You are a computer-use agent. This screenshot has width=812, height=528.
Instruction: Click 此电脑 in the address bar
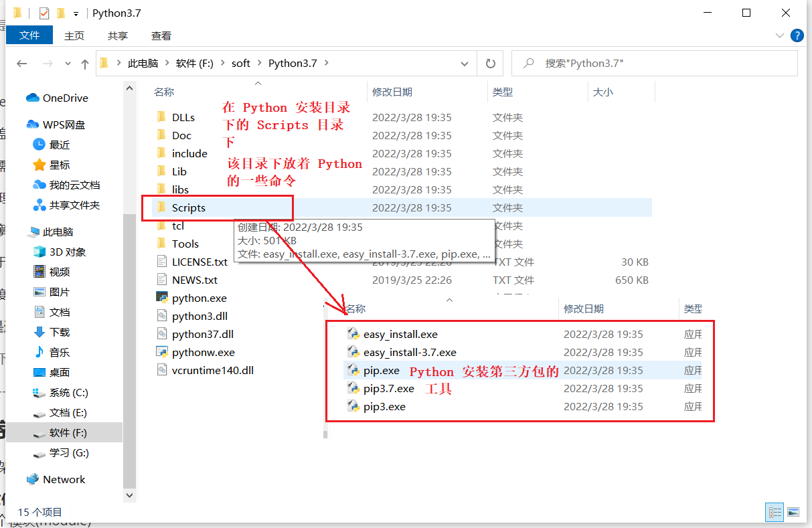coord(143,64)
